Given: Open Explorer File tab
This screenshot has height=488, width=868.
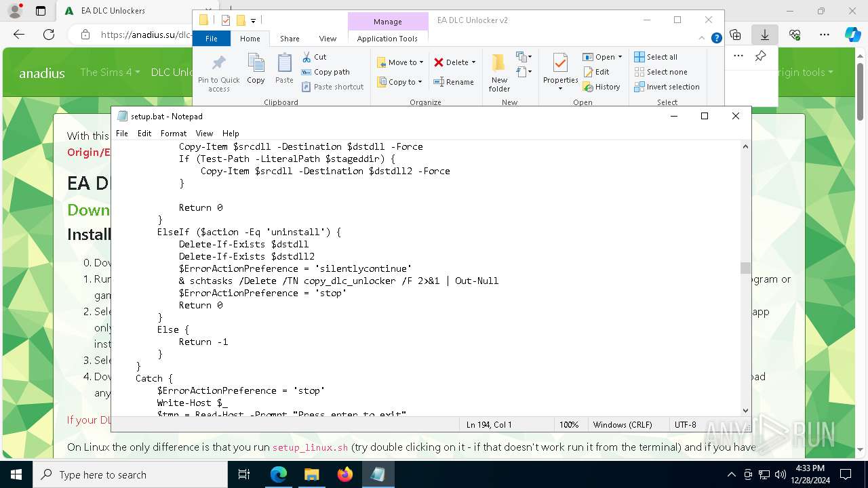Looking at the screenshot, I should coord(212,39).
